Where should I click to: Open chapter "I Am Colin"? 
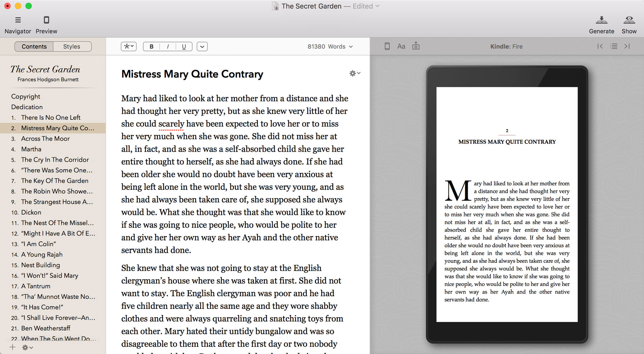39,244
